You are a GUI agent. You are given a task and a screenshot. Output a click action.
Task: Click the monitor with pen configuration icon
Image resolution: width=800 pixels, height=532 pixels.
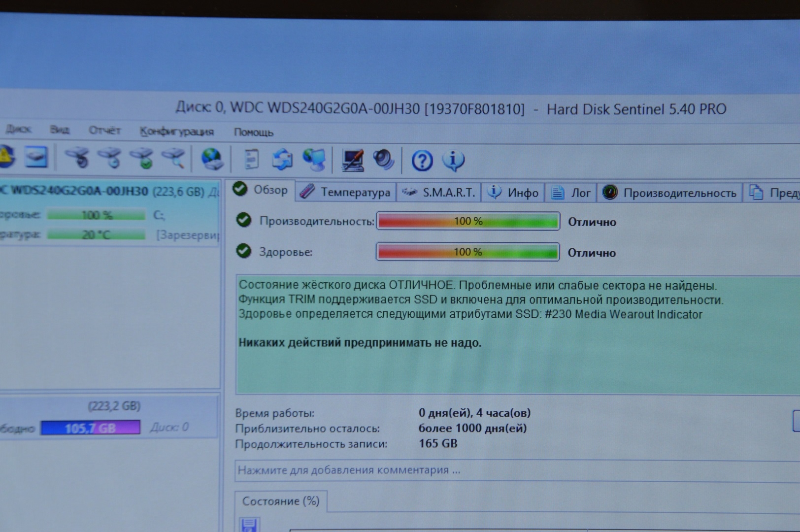[x=352, y=161]
